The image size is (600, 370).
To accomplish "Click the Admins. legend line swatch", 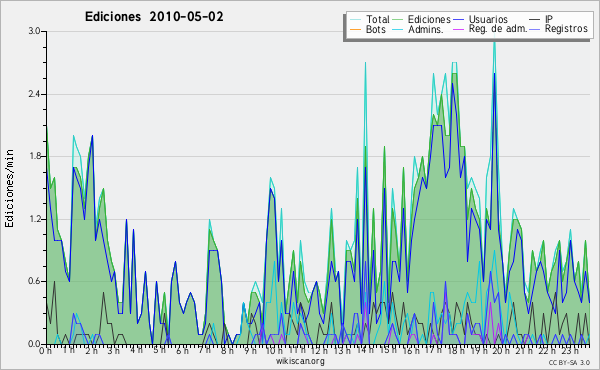I will [398, 29].
